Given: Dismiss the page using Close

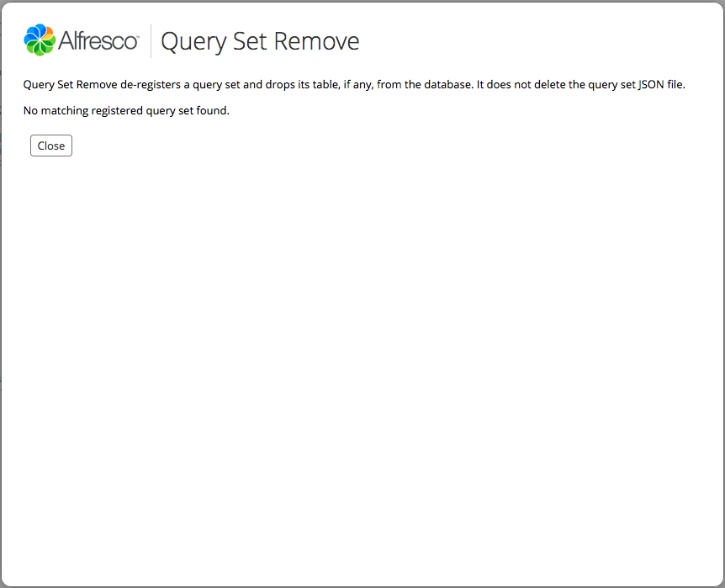Looking at the screenshot, I should click(50, 145).
